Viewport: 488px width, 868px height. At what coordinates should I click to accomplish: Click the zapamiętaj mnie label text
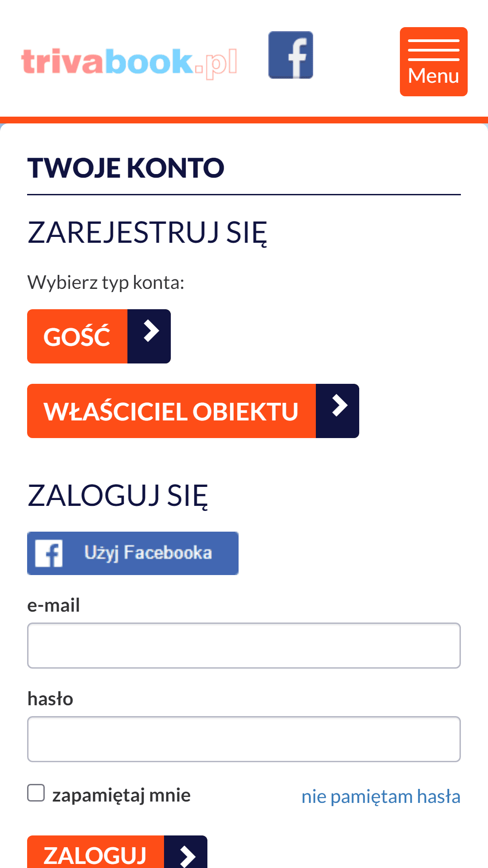pyautogui.click(x=122, y=795)
